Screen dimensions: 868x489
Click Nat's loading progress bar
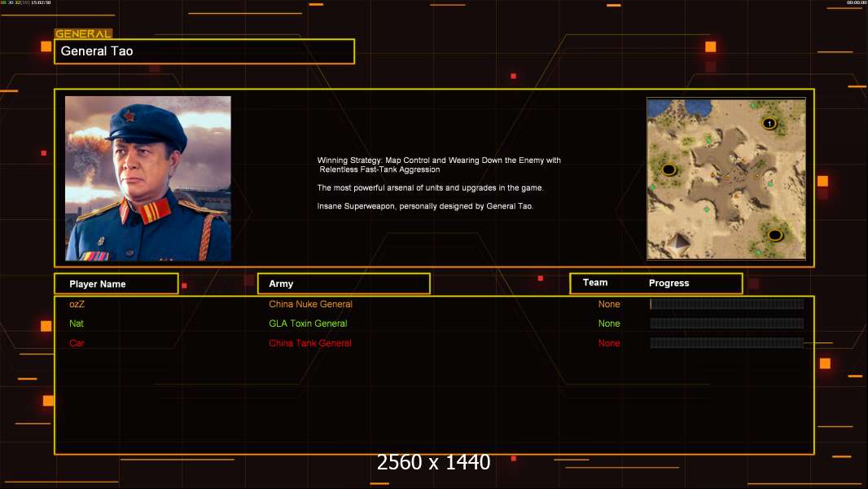tap(727, 324)
